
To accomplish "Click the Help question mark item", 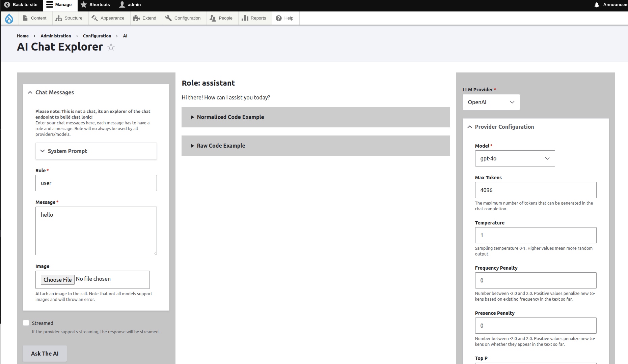I will [x=284, y=18].
